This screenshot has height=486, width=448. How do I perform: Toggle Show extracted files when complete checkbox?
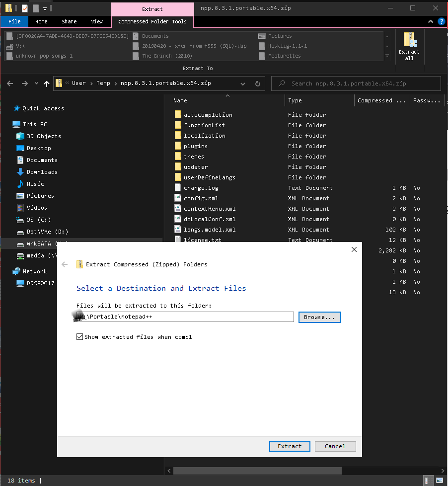79,336
